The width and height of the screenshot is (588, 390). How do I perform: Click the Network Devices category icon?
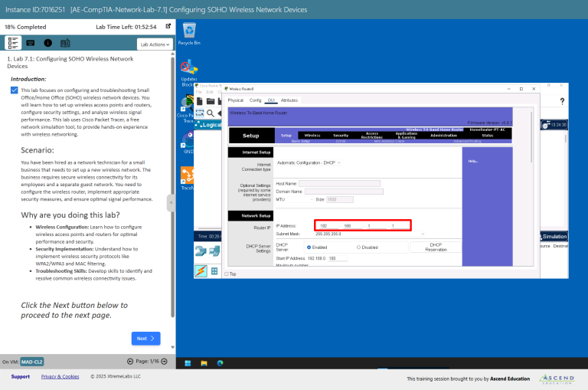201,251
